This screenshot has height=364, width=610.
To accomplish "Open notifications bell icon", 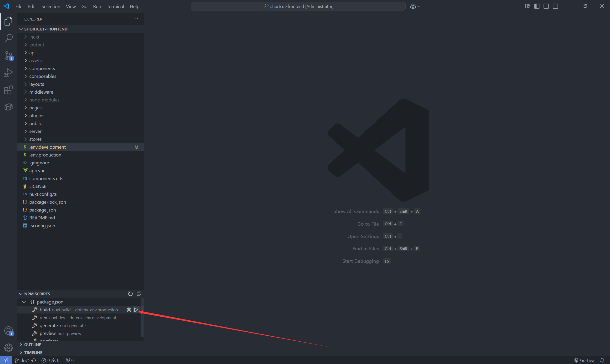I will 602,360.
